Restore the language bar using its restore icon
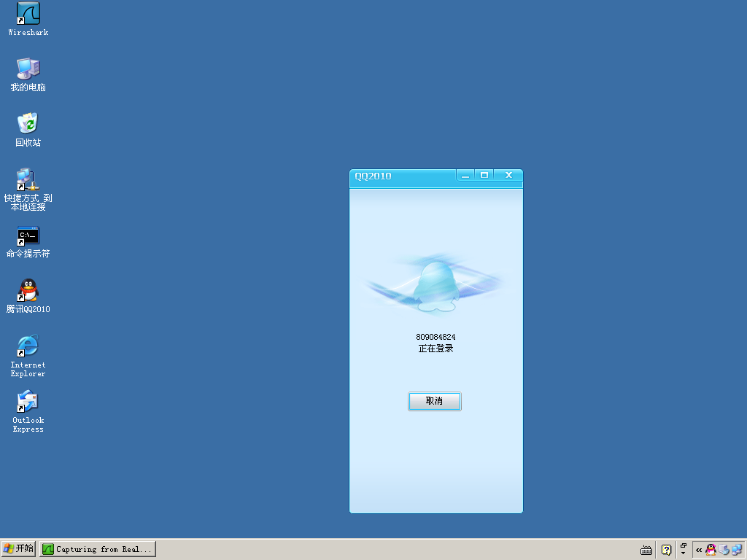The height and width of the screenshot is (560, 747). coord(683,545)
